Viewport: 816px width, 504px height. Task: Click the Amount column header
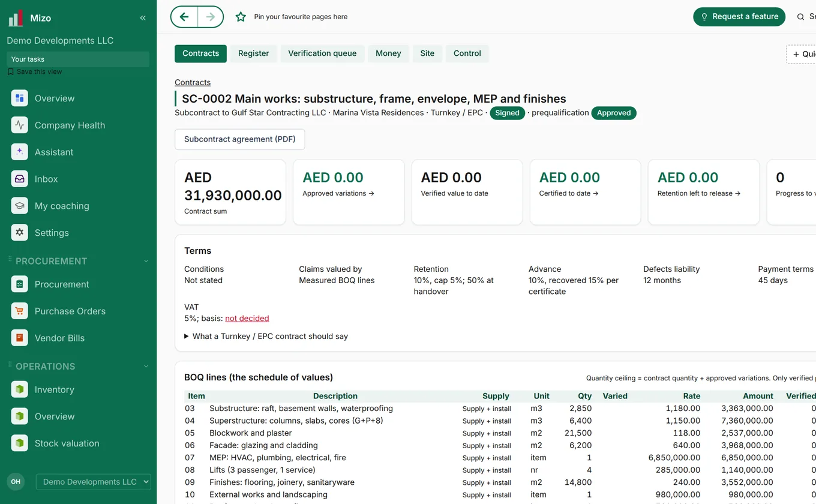click(758, 396)
